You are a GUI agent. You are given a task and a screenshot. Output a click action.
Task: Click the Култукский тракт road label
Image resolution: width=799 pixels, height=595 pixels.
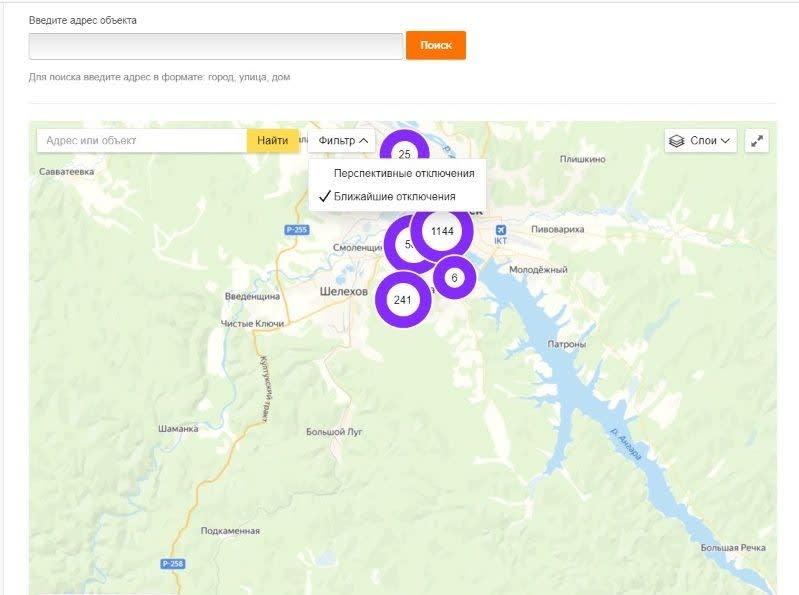[263, 389]
